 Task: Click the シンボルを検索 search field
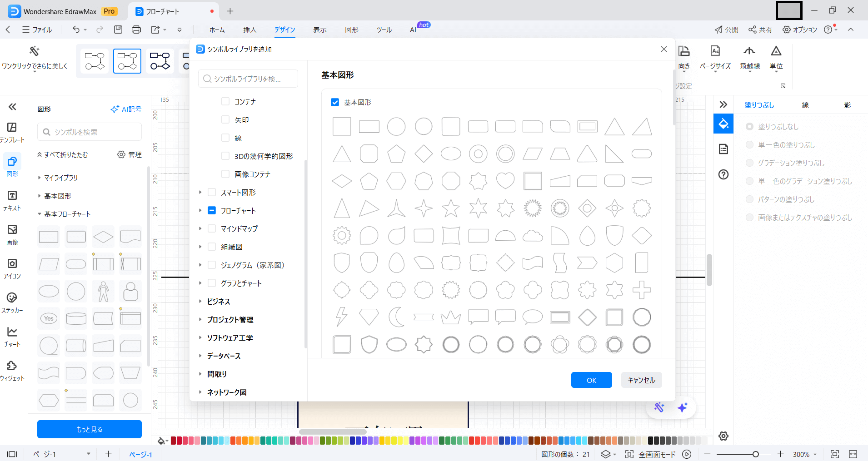tap(90, 132)
